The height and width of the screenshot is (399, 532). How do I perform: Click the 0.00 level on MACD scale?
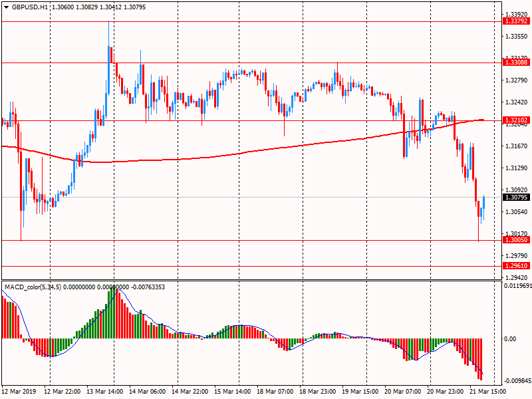tap(511, 339)
